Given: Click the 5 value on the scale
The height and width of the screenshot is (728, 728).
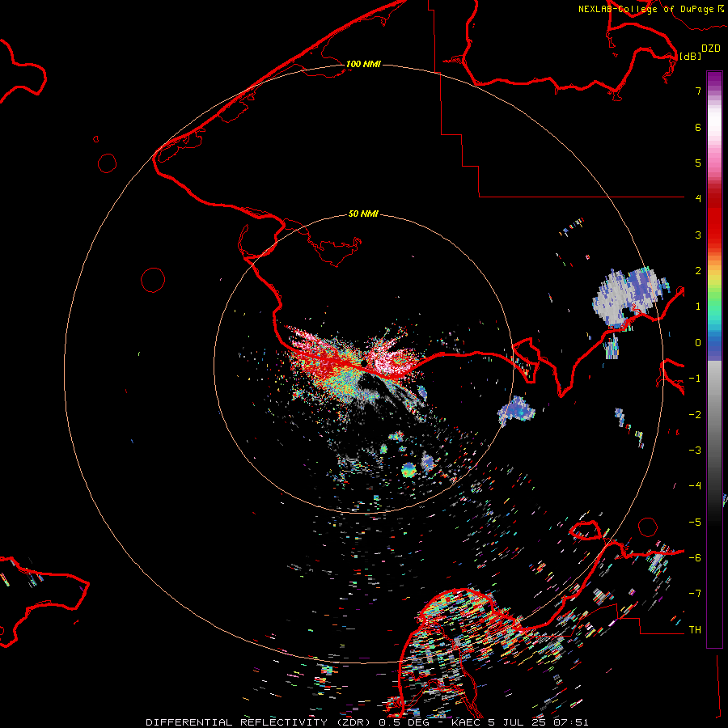Looking at the screenshot, I should 698,163.
